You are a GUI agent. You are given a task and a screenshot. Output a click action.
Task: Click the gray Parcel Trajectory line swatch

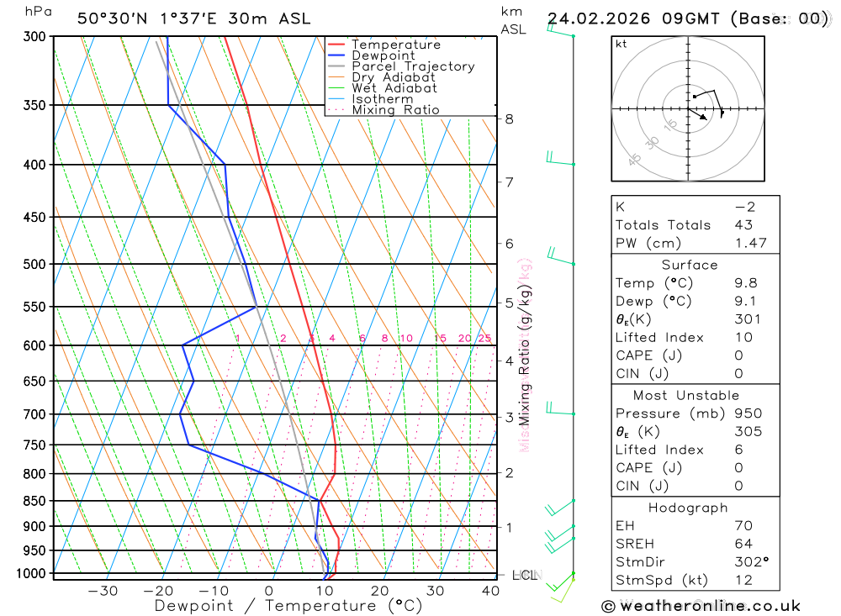[336, 66]
